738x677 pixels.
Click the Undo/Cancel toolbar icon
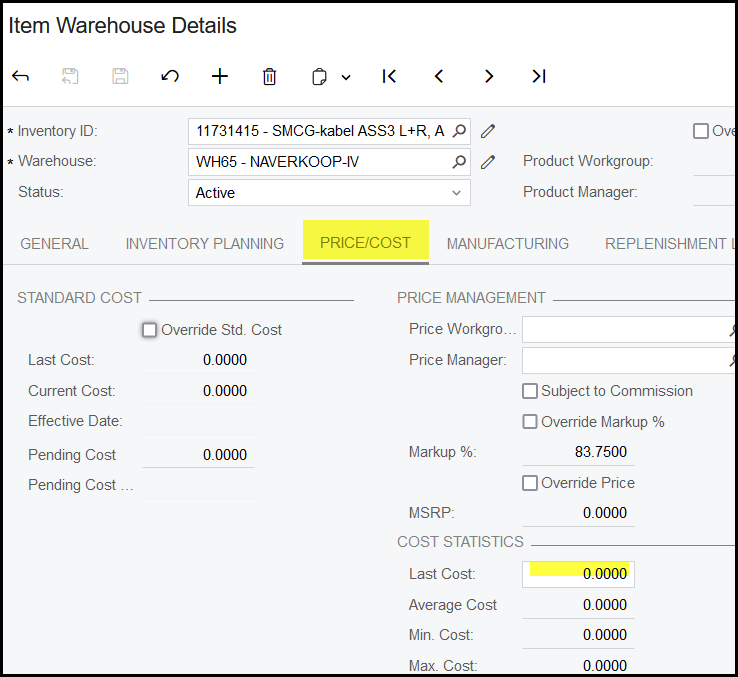coord(170,77)
